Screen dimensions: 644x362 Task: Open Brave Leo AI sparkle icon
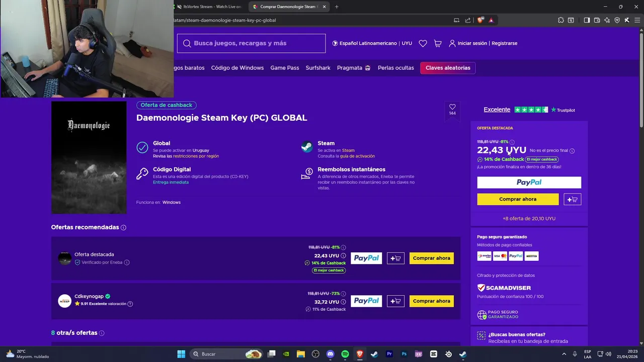pos(607,20)
